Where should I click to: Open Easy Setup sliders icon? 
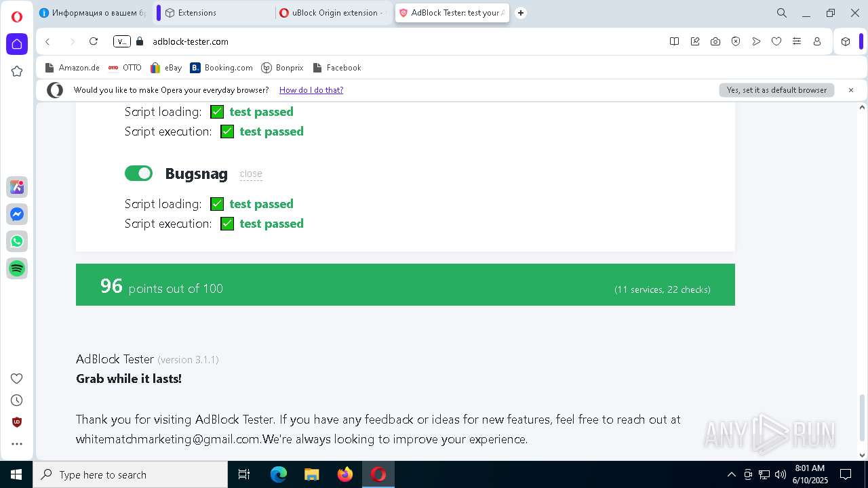tap(797, 41)
